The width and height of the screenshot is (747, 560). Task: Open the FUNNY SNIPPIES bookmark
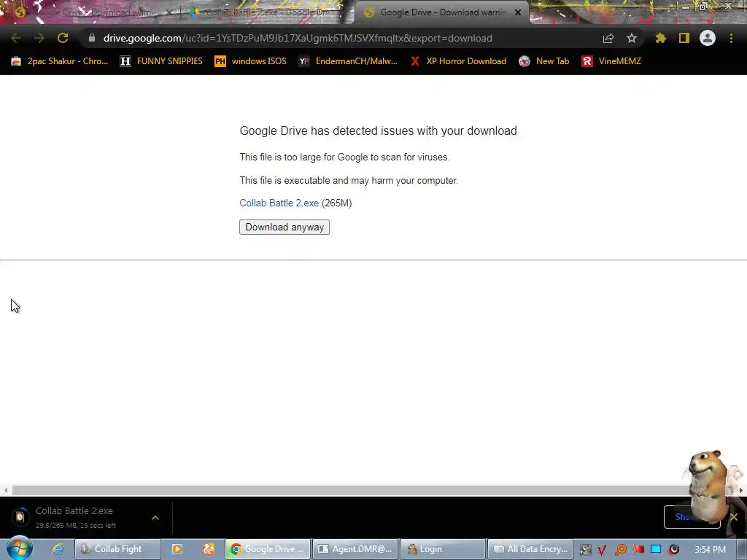click(x=161, y=61)
